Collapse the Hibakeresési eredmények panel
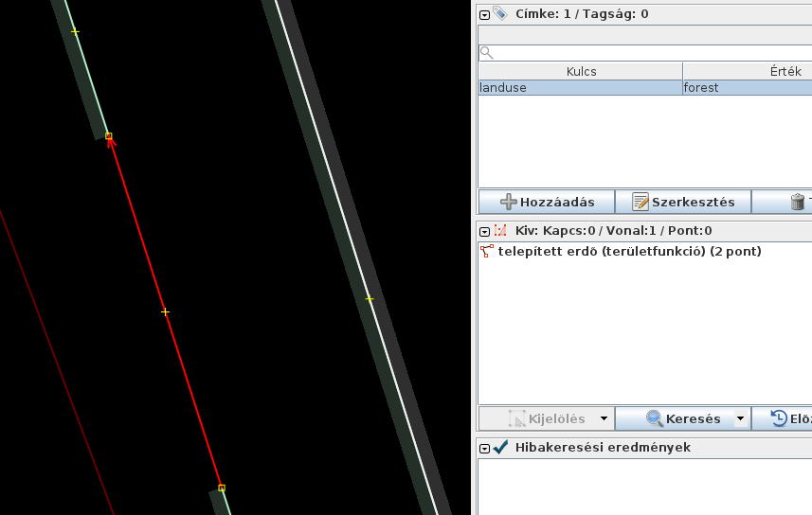Screen dimensions: 812x515 coord(484,449)
